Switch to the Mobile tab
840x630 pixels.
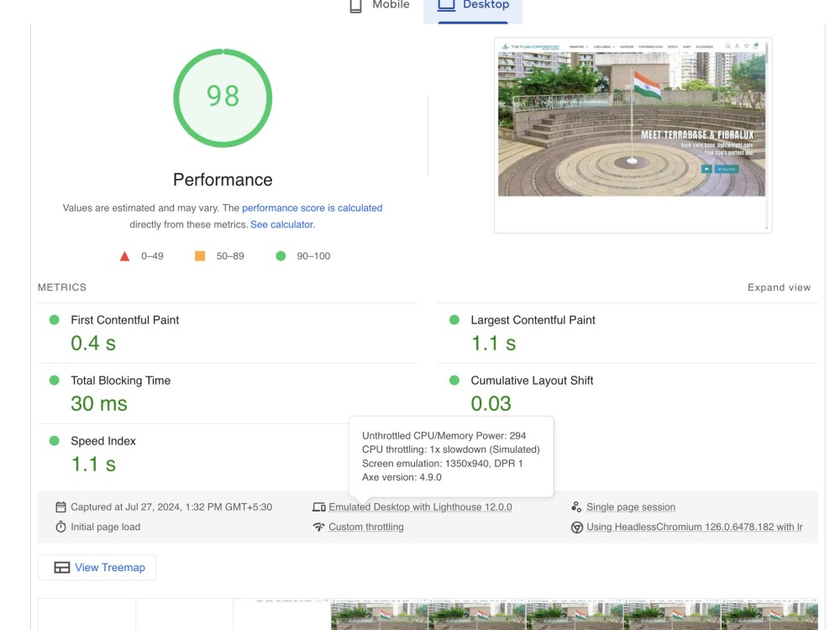tap(380, 5)
